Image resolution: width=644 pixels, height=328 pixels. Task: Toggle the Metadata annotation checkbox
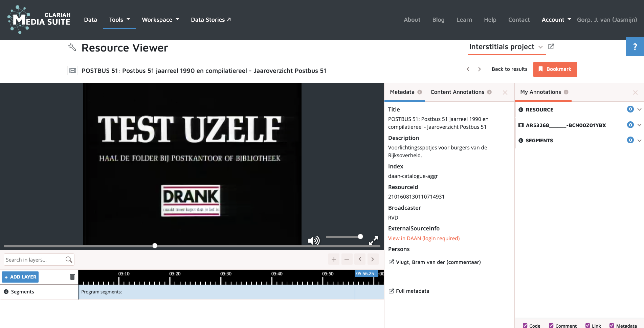click(x=612, y=326)
